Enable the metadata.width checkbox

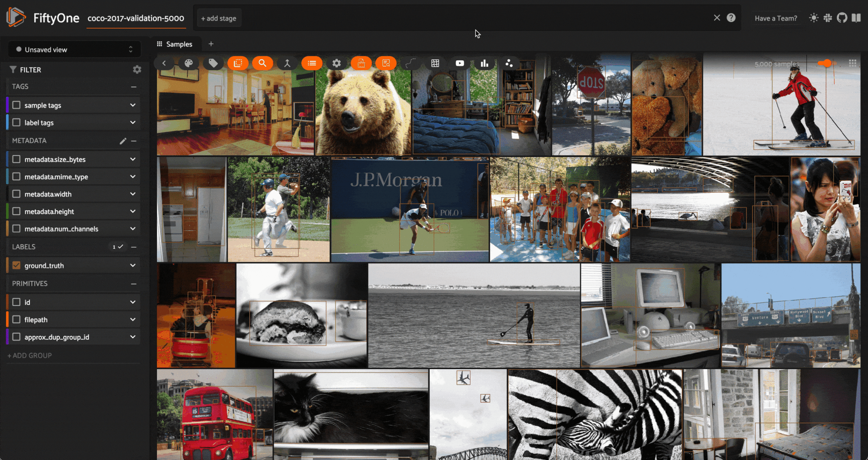click(x=16, y=194)
